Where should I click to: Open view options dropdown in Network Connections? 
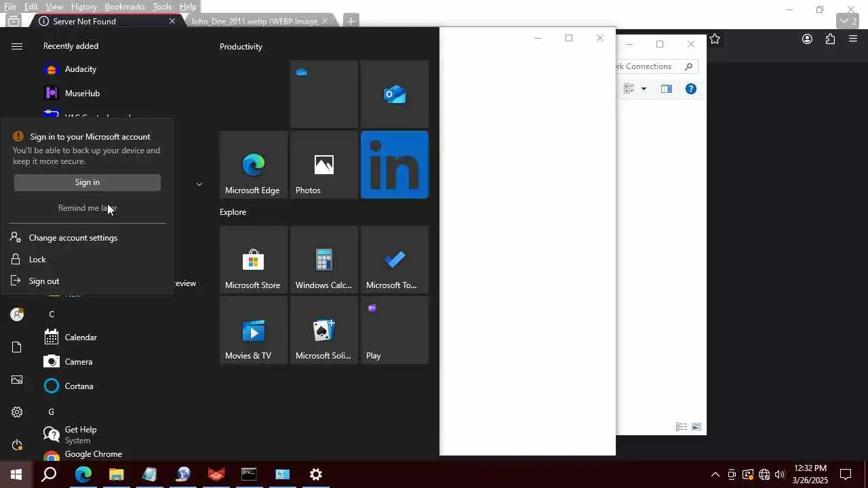(644, 89)
